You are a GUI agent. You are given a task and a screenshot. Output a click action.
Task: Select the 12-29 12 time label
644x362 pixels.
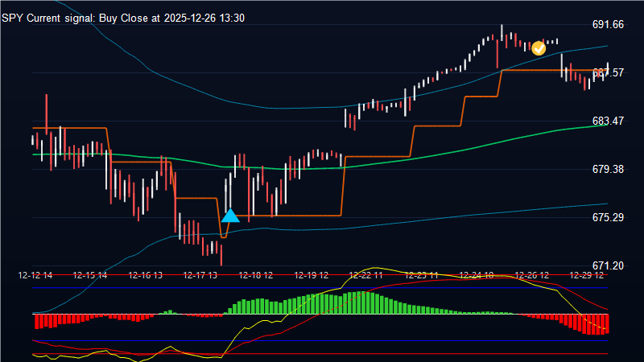pos(587,275)
